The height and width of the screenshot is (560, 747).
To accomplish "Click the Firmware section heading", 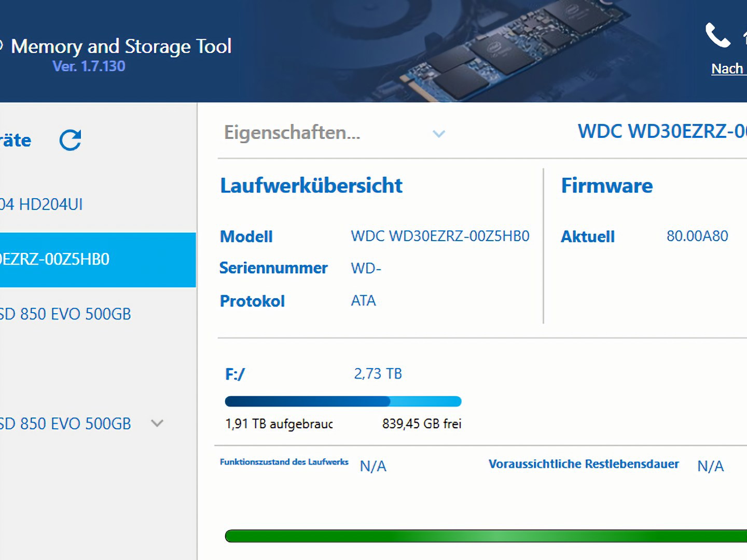I will click(607, 186).
